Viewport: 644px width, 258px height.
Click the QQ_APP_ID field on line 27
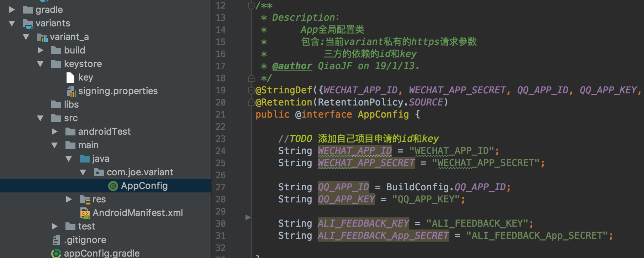click(343, 187)
